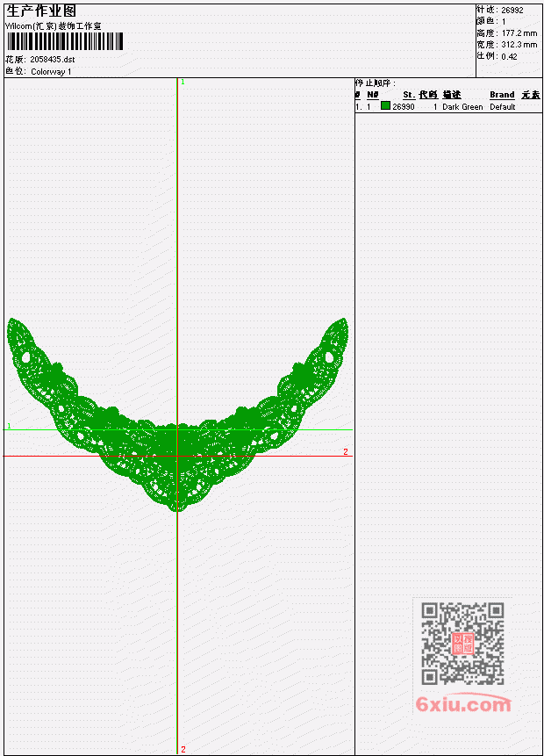Click the St. column header
Viewport: 544px width, 756px height.
click(409, 95)
